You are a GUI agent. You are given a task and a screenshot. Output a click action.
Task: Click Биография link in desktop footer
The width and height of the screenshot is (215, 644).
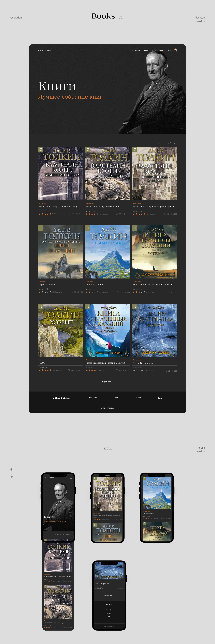point(92,398)
